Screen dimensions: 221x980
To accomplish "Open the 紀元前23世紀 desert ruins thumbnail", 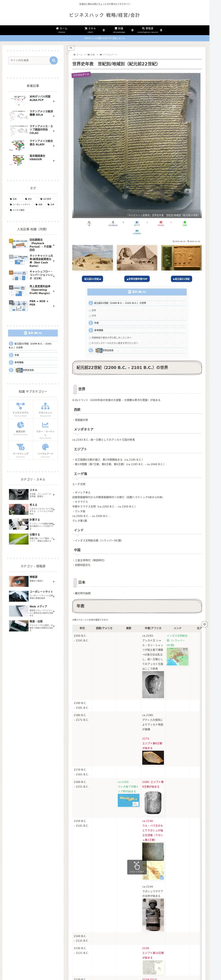I will coord(92,258).
